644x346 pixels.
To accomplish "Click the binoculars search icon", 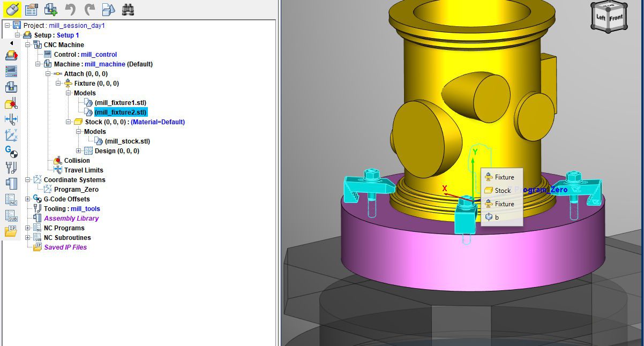I will (128, 9).
